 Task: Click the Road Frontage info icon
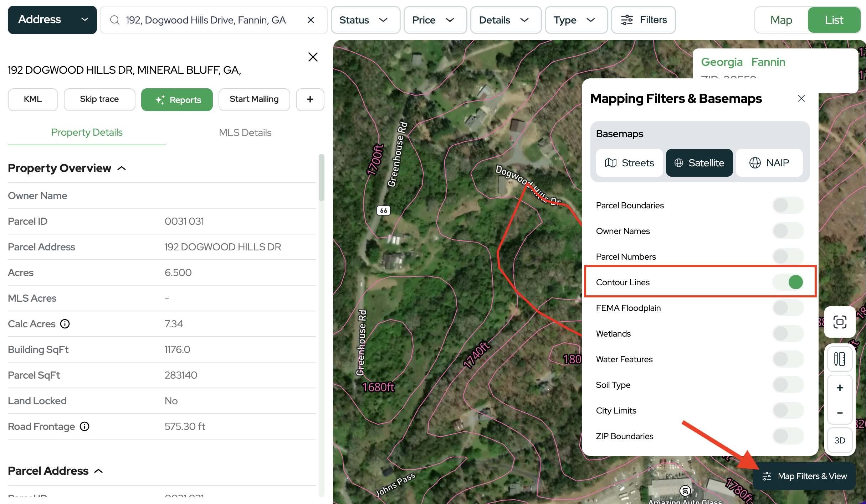click(84, 426)
